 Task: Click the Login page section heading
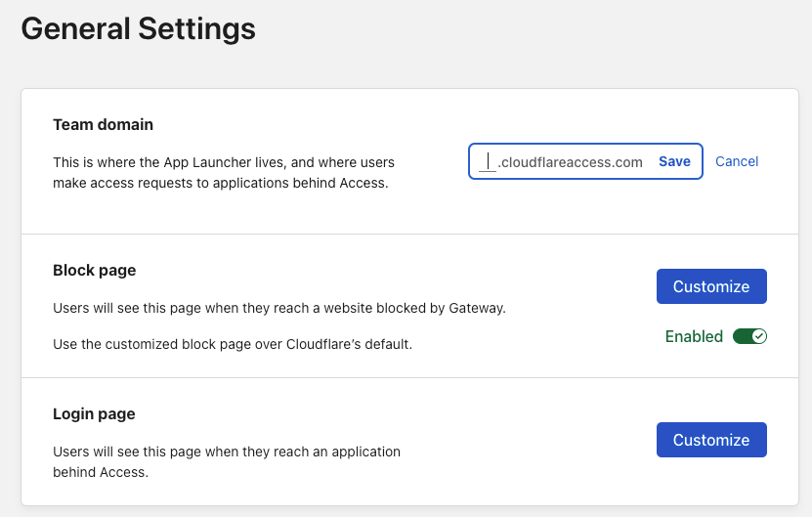click(94, 414)
